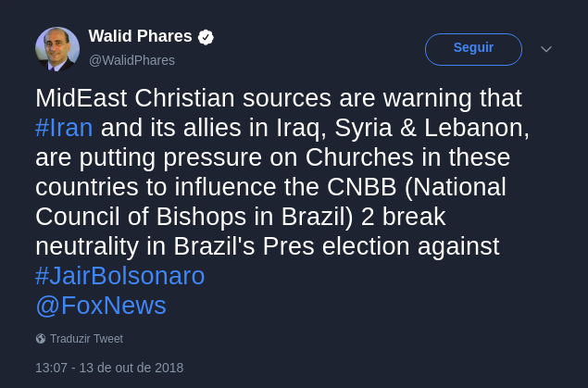This screenshot has height=388, width=588.
Task: Click the globe icon beside Traduzir Tweet
Action: coord(41,339)
